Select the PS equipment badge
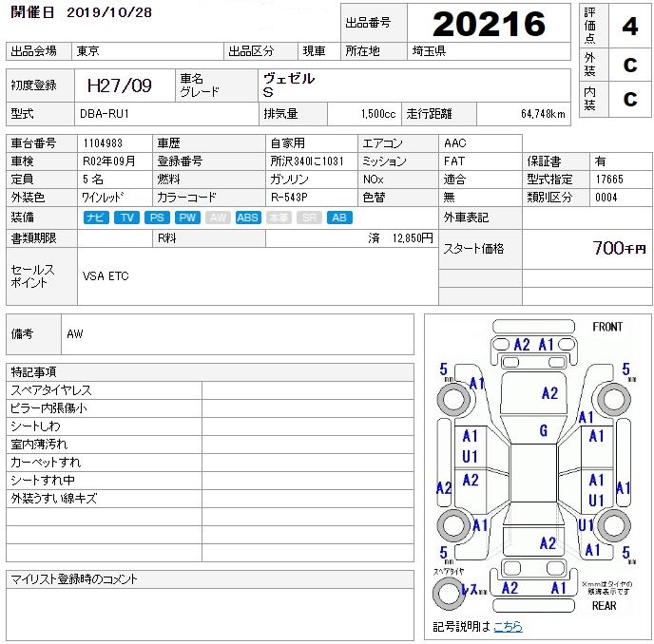This screenshot has height=644, width=654. coord(157,218)
